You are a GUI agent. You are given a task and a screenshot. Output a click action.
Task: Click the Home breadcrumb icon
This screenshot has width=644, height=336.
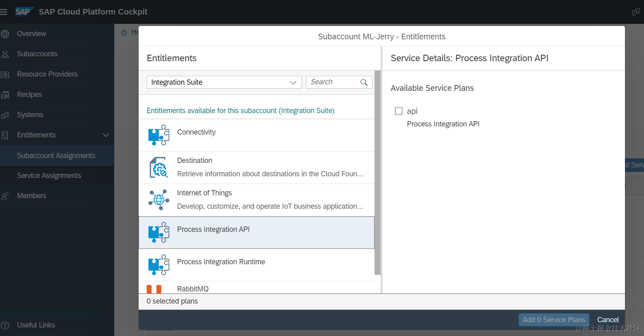124,32
